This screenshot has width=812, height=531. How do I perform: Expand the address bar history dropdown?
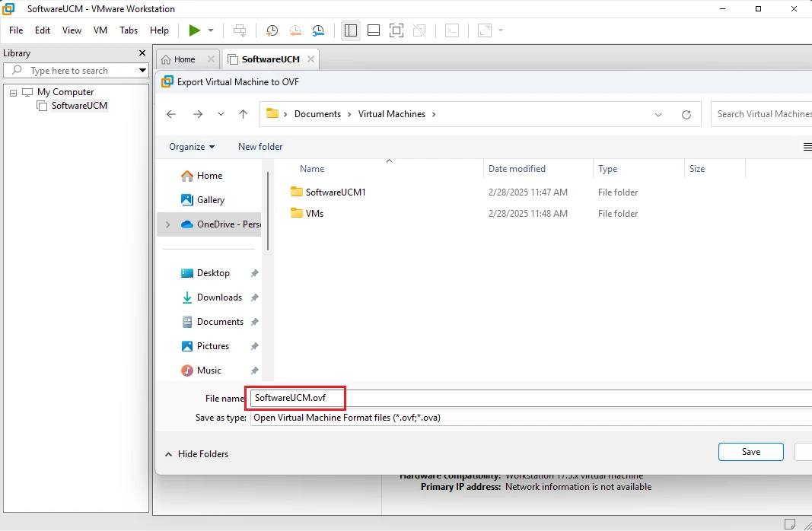658,115
